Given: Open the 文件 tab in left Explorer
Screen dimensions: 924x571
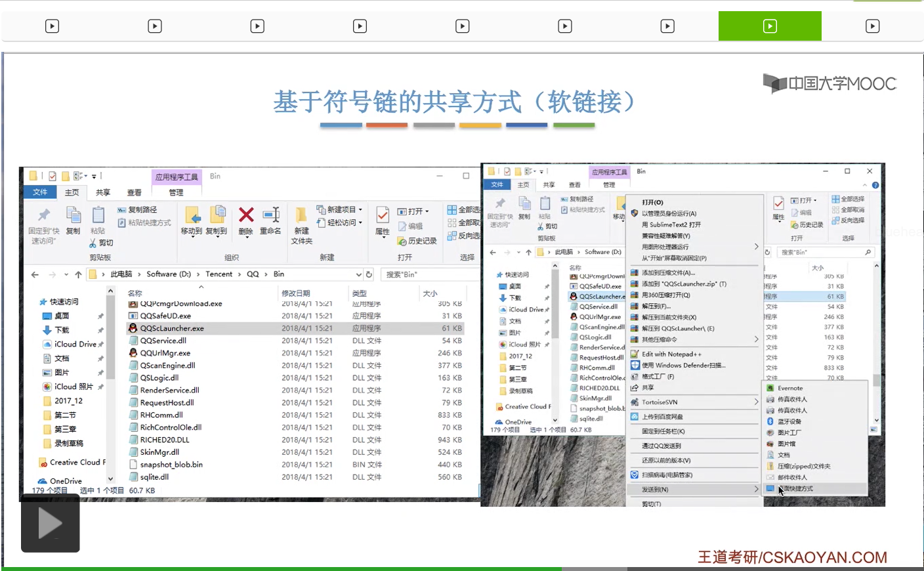Looking at the screenshot, I should 40,192.
